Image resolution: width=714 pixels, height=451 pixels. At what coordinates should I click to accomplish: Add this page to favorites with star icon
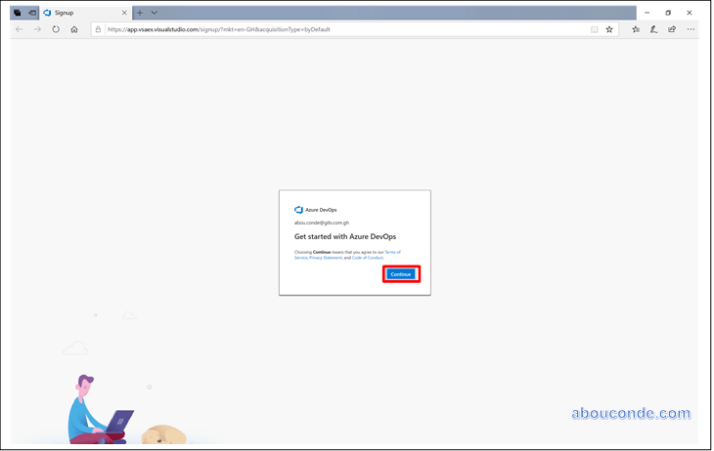pyautogui.click(x=609, y=29)
